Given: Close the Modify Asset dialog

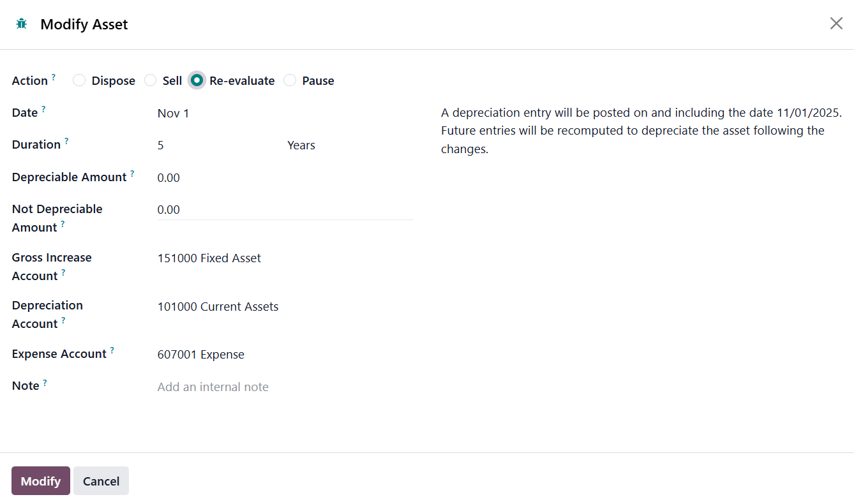Looking at the screenshot, I should point(835,24).
